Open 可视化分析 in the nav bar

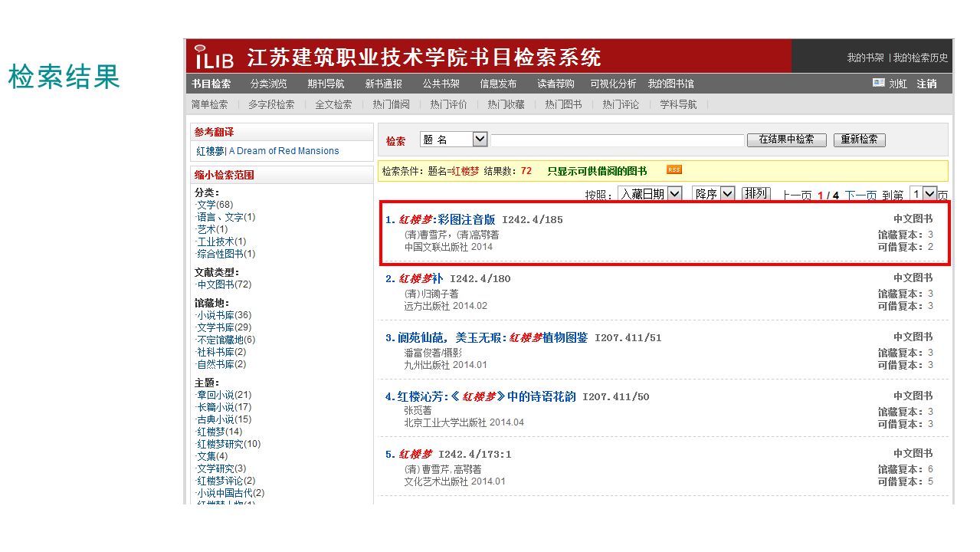pyautogui.click(x=613, y=84)
